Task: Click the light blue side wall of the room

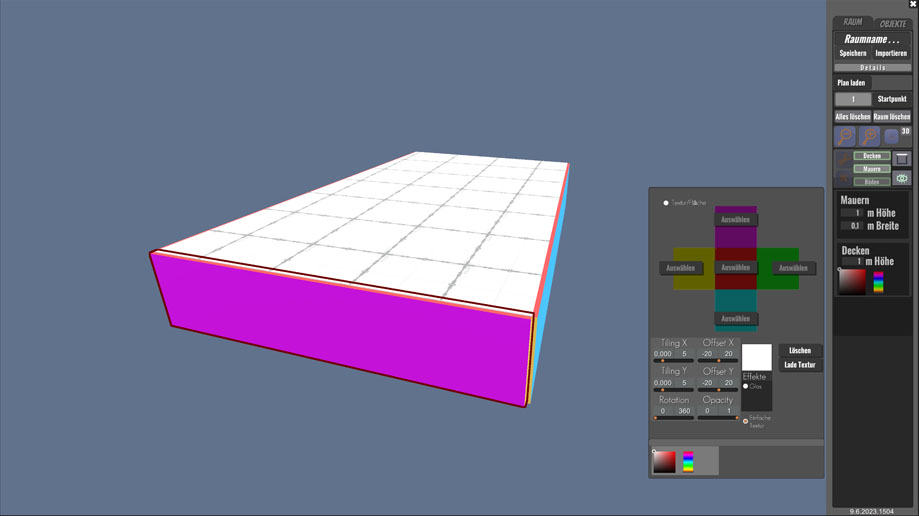Action: (549, 281)
